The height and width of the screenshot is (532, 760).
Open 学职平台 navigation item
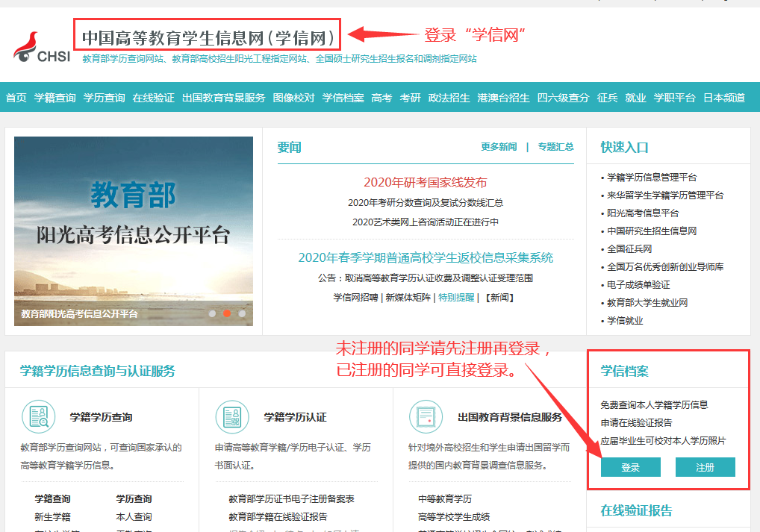coord(674,98)
